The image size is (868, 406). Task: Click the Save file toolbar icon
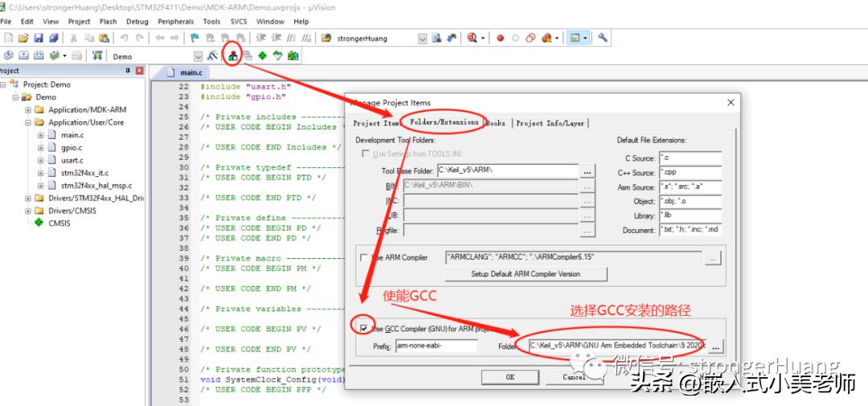tap(39, 38)
